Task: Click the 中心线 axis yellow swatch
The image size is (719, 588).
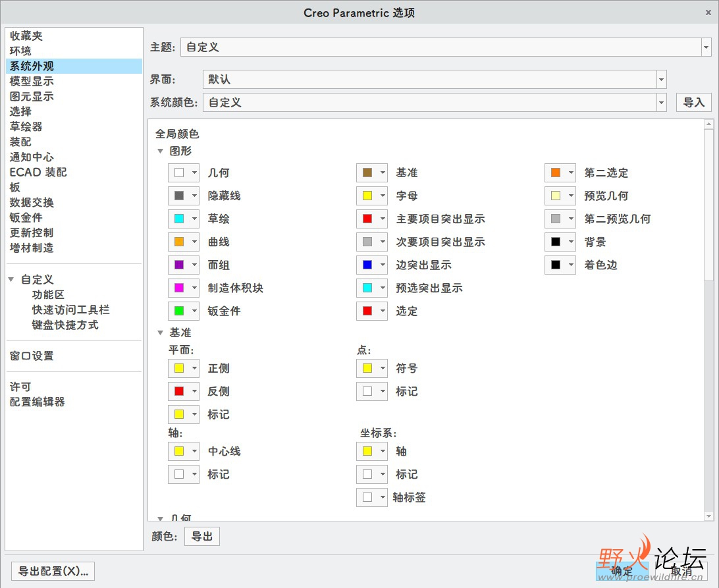Action: pos(179,451)
